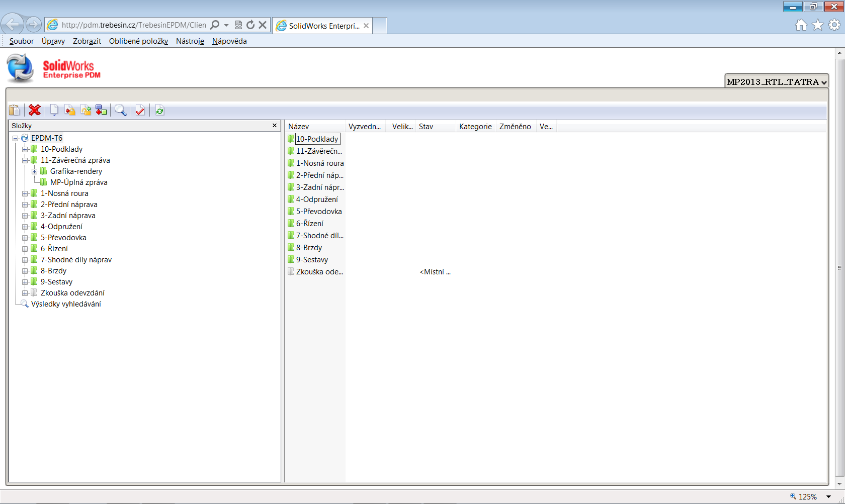Screen dimensions: 846x504
Task: Open the Nápověda menu
Action: coord(229,41)
